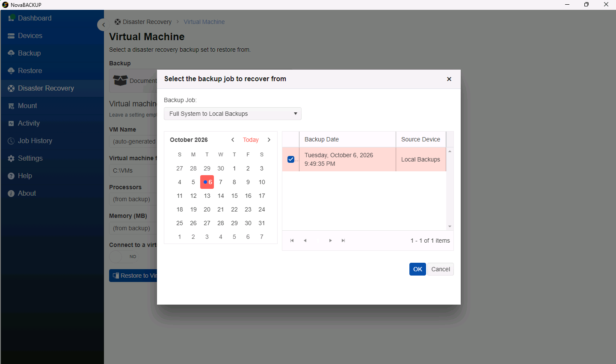
Task: Show previous month in calendar
Action: [233, 140]
